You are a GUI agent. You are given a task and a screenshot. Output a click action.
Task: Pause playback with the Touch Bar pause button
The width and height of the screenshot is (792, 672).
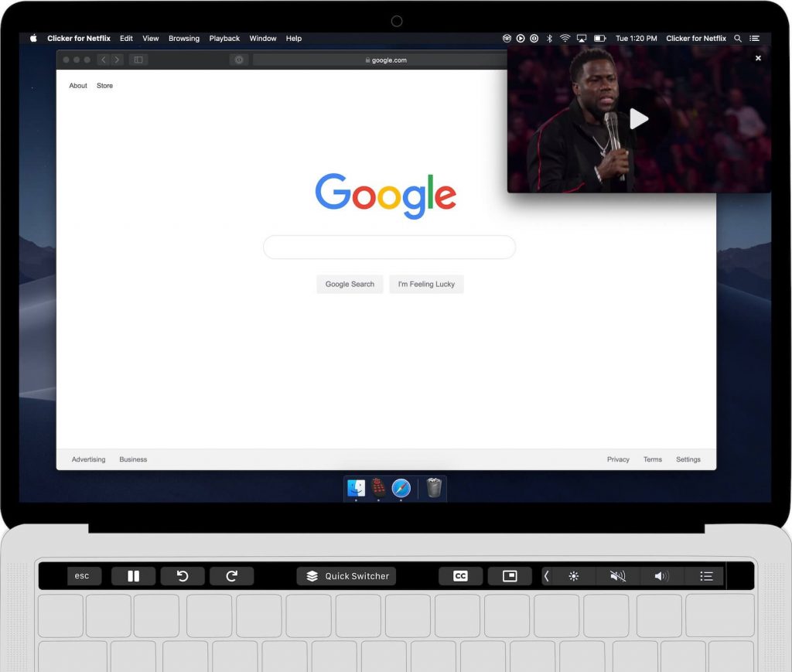tap(133, 575)
